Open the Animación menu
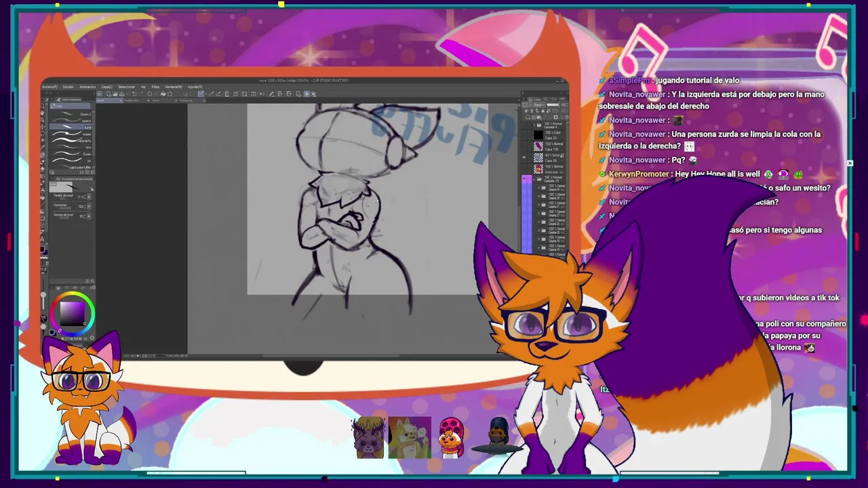The width and height of the screenshot is (868, 488). coord(87,87)
